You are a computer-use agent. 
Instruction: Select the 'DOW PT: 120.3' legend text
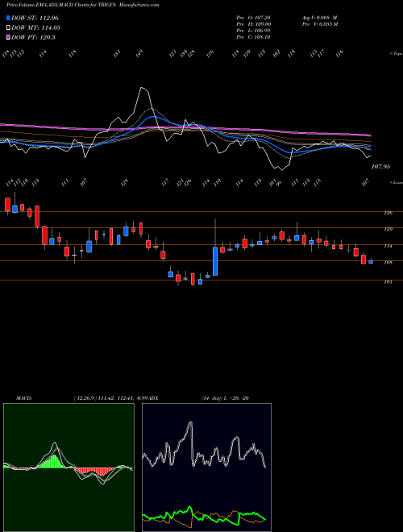33,37
